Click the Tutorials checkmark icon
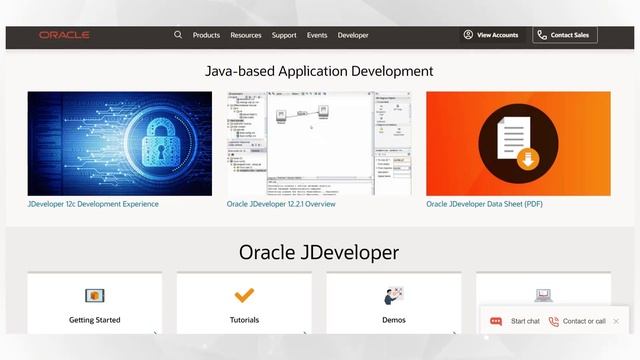Screen dimensions: 640x360 pos(244,295)
